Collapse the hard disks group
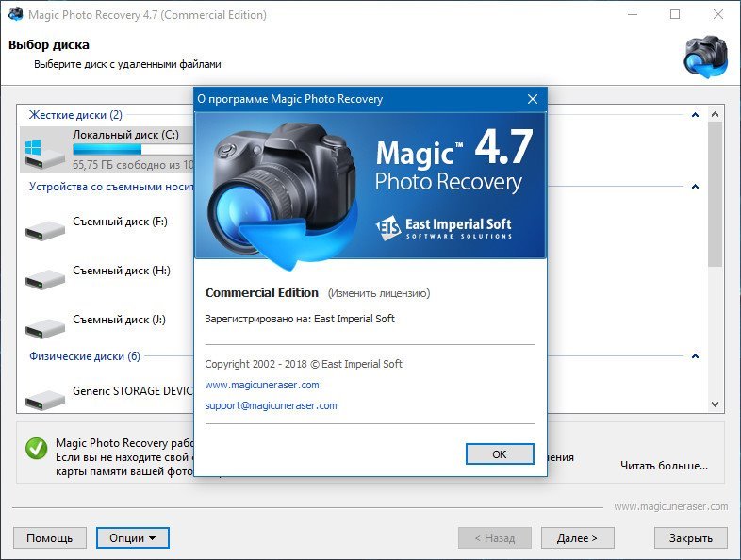741x560 pixels. tap(695, 115)
